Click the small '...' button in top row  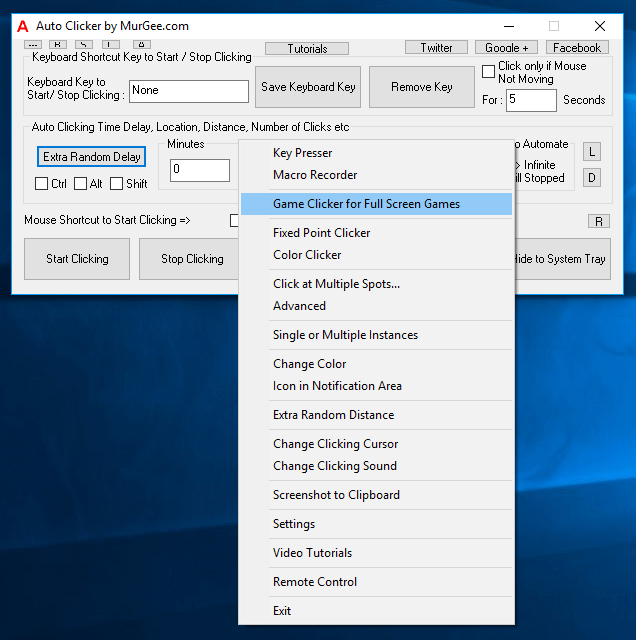pos(33,44)
